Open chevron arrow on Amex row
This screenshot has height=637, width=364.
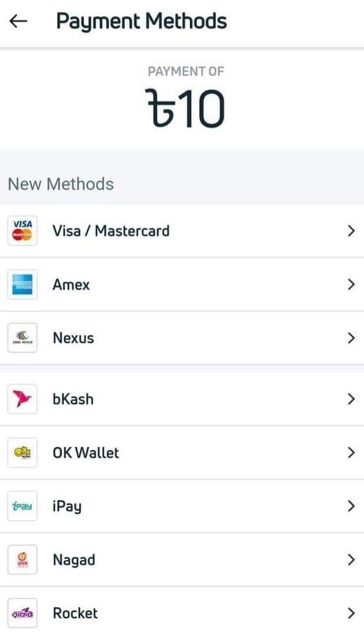pyautogui.click(x=351, y=284)
